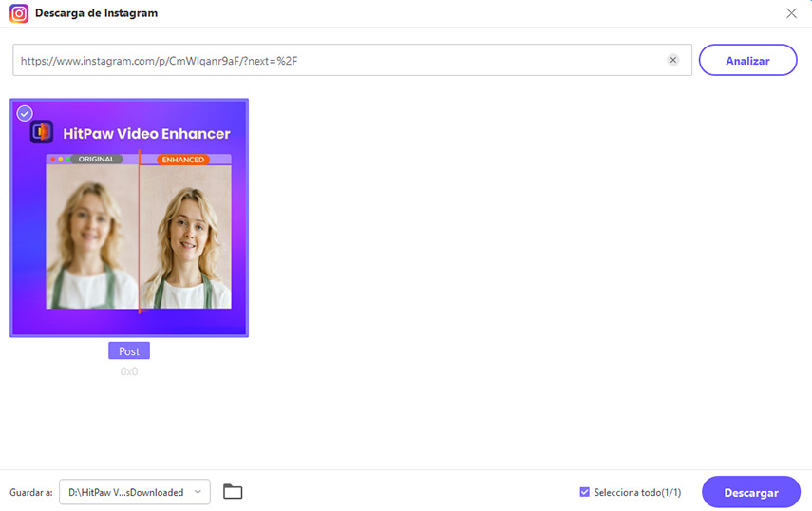Click into the Instagram URL input field
This screenshot has height=511, width=812.
click(x=352, y=60)
